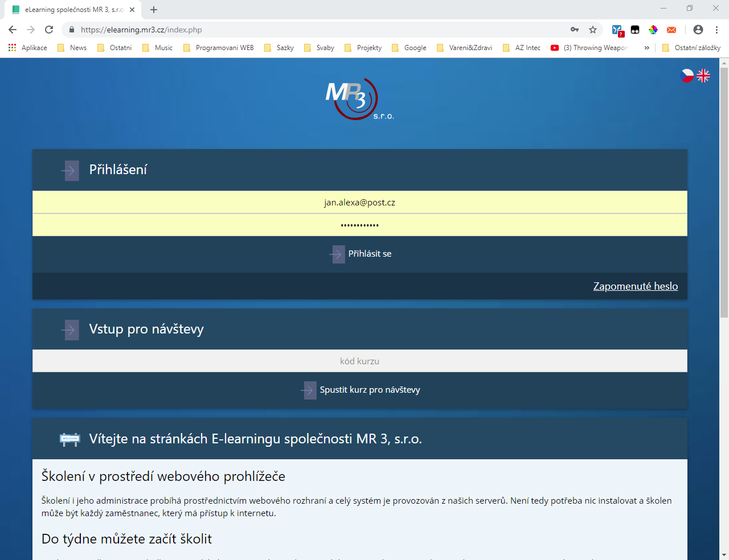Click the browser forward arrow

point(31,30)
